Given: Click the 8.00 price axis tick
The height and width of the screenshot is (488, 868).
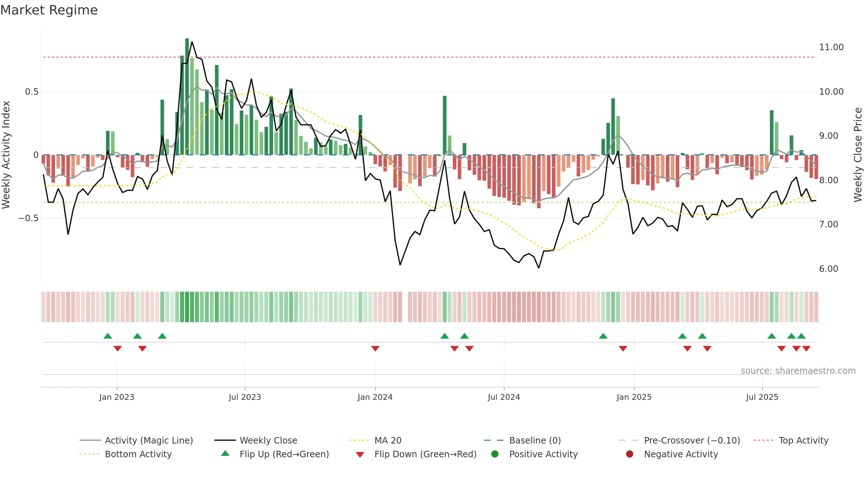Looking at the screenshot, I should click(829, 180).
